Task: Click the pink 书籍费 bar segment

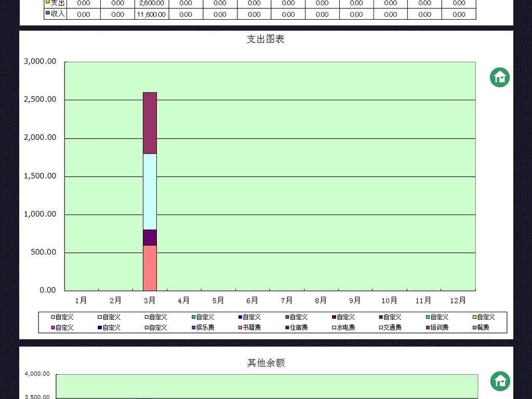Action: point(150,268)
